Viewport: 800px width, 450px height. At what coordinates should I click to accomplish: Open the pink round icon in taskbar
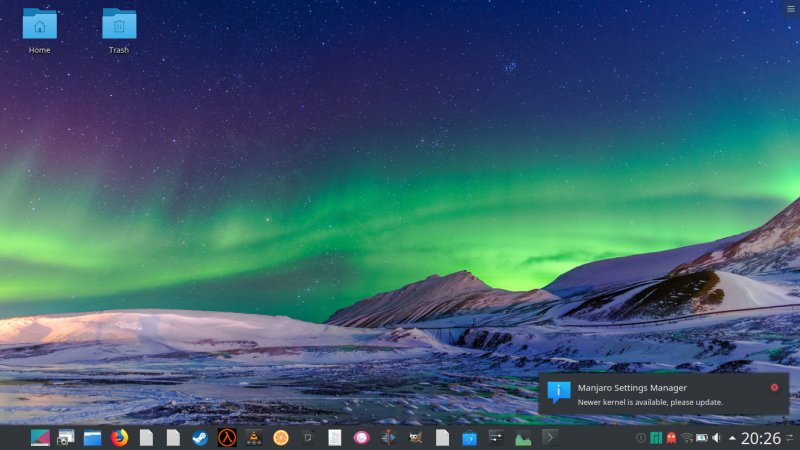[x=361, y=438]
